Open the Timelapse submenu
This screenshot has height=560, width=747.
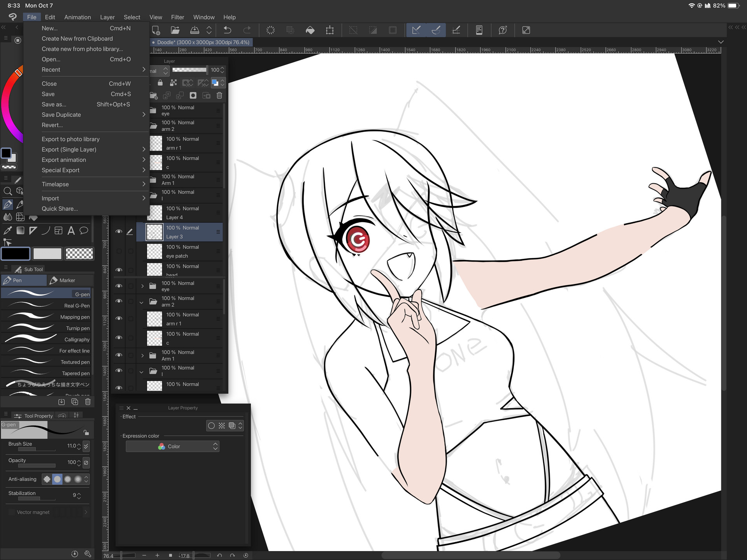click(93, 184)
